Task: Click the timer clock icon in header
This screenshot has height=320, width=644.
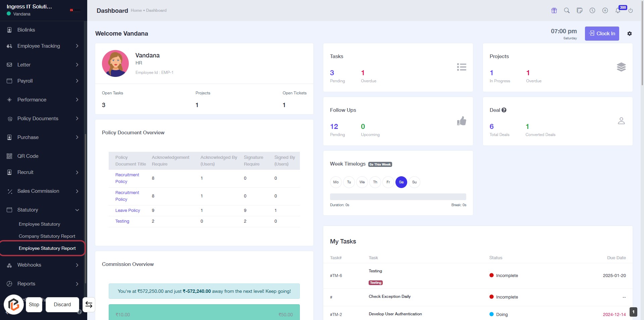Action: coord(592,10)
